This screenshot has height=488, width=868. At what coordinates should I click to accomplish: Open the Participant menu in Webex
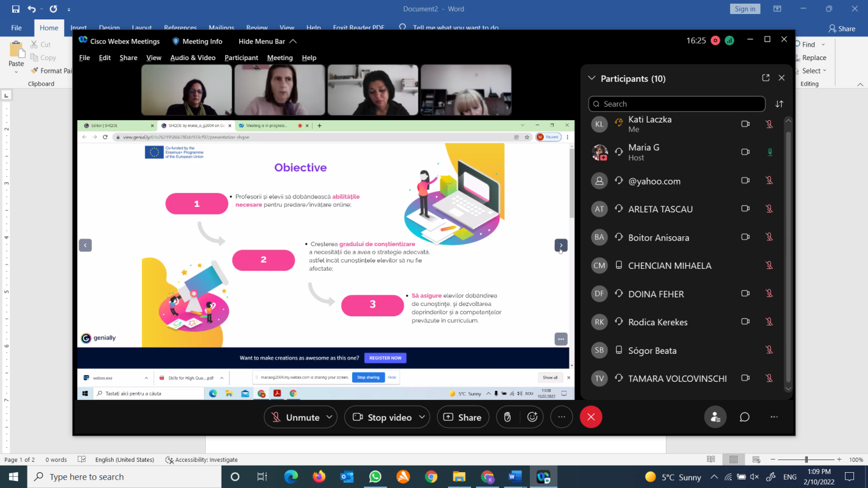coord(241,58)
